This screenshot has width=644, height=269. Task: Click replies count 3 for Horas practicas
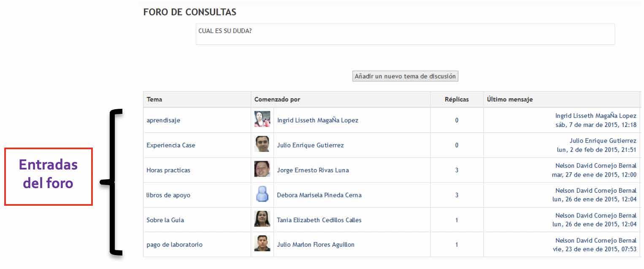tap(457, 170)
